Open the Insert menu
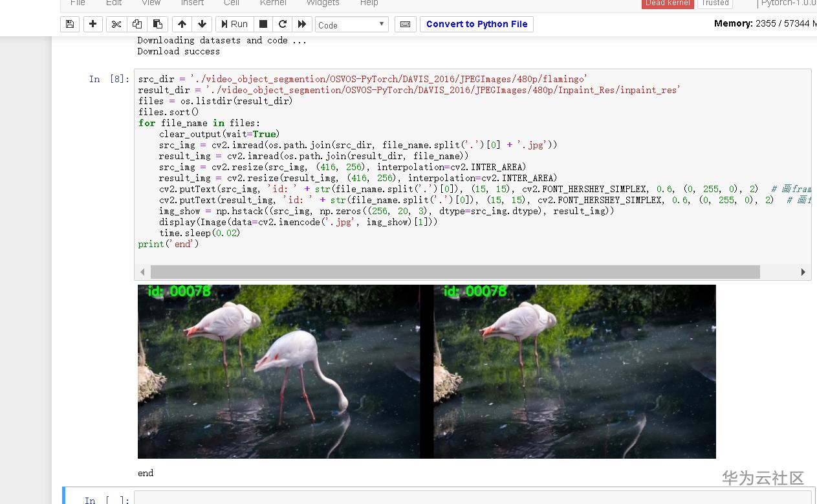Screen dimensions: 817x504 (192, 3)
